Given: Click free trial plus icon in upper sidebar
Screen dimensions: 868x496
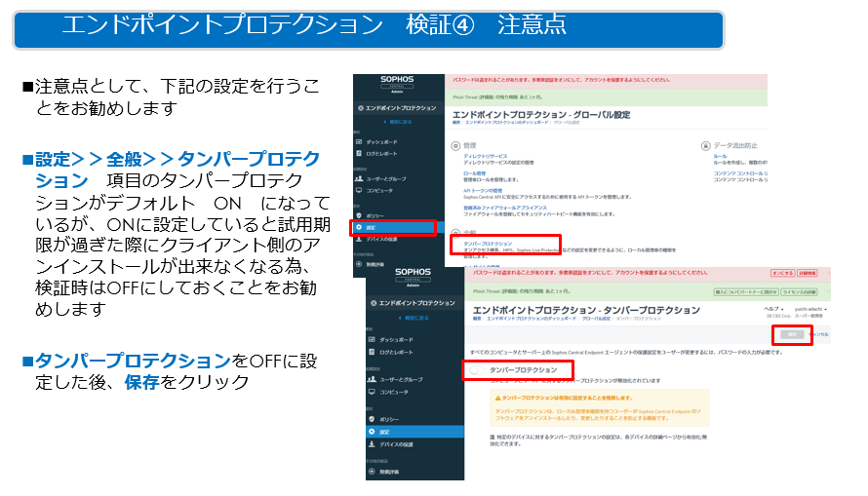Looking at the screenshot, I should click(x=359, y=264).
